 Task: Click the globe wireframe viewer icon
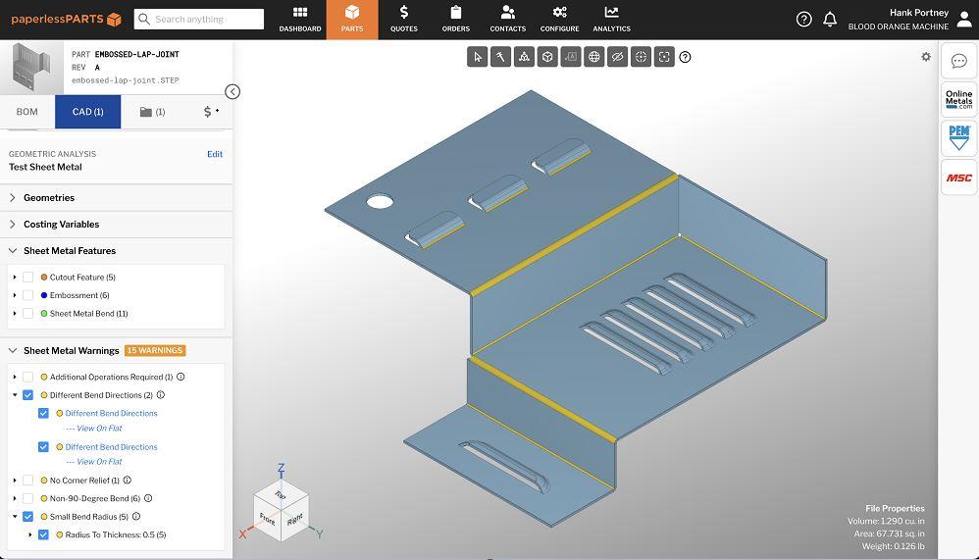pos(593,57)
